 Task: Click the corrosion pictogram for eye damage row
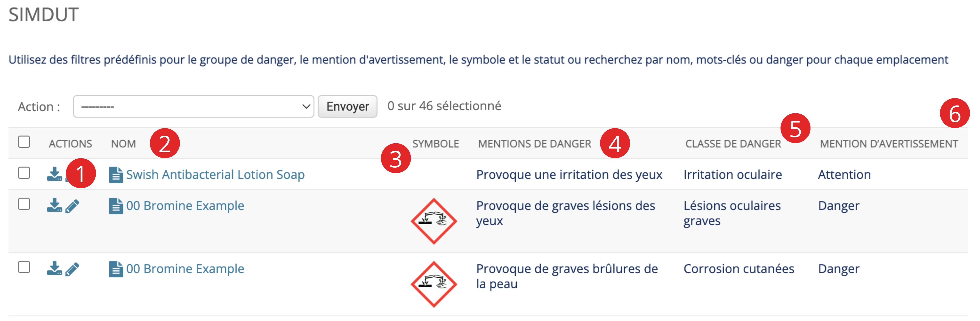[x=434, y=221]
